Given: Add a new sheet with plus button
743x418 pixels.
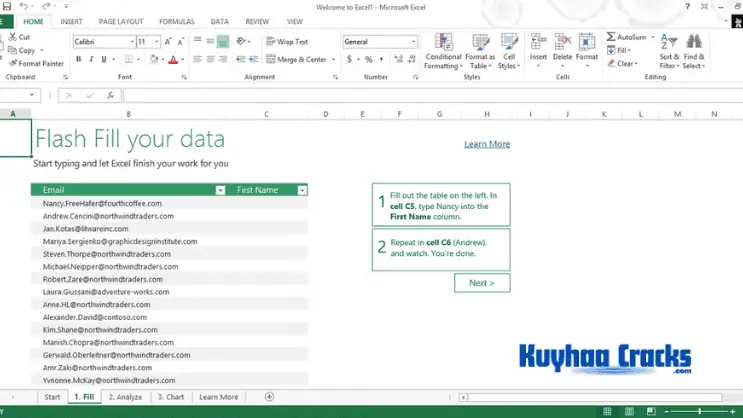Looking at the screenshot, I should point(269,397).
